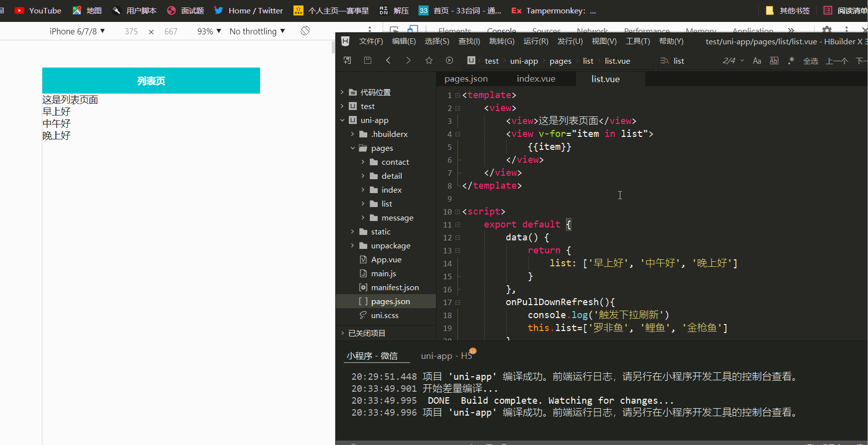The width and height of the screenshot is (868, 445).
Task: Click the search list icon in find box
Action: (x=664, y=61)
